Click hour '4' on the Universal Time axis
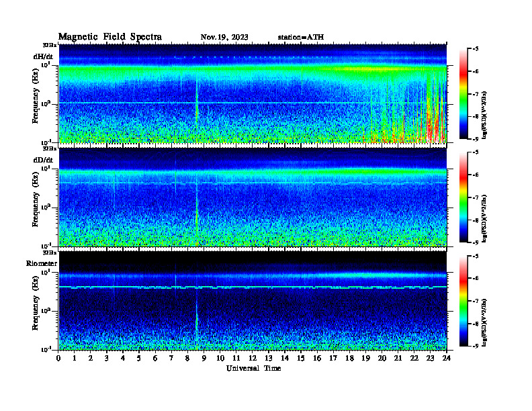The width and height of the screenshot is (532, 411). point(123,358)
